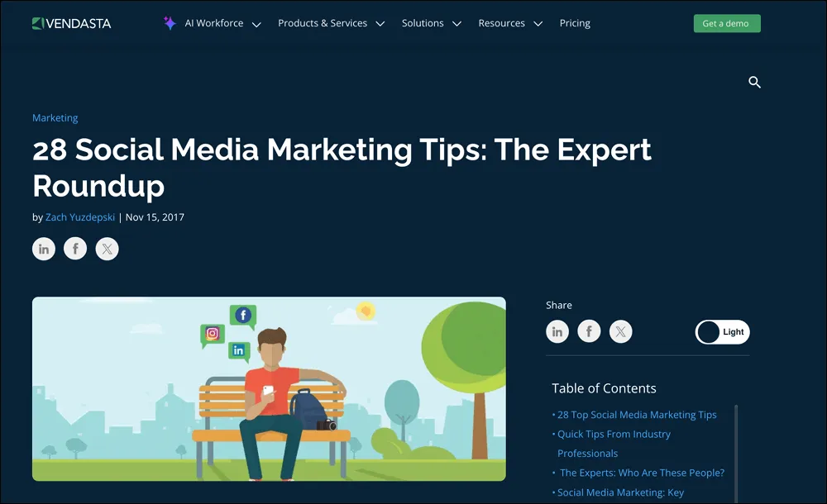Screen dimensions: 827x504
Task: Click the X share icon under the byline
Action: pyautogui.click(x=107, y=248)
